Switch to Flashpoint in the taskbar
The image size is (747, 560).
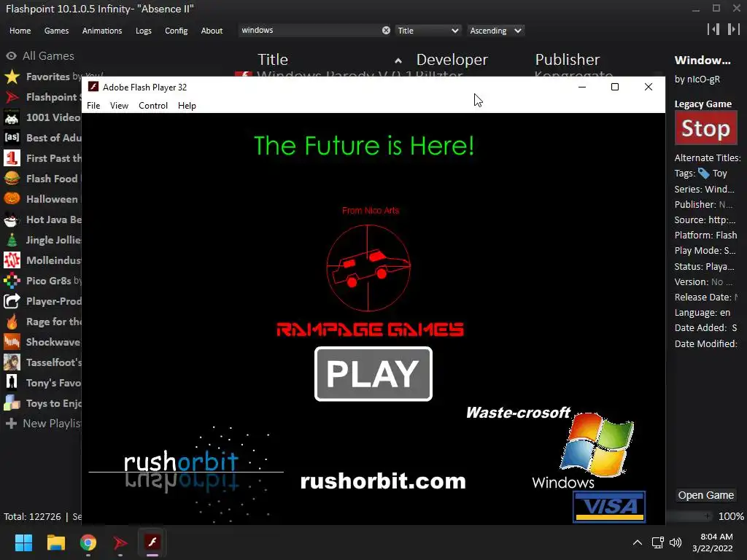(120, 542)
